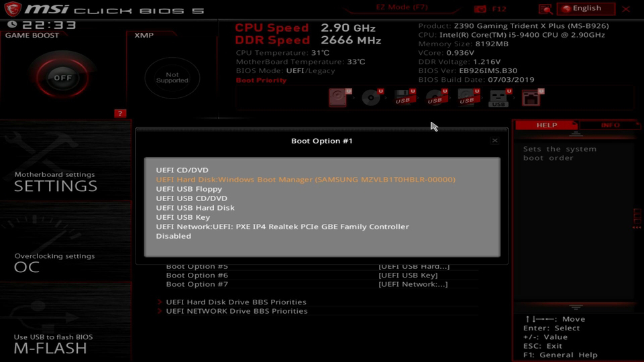Click the network boot priority icon
Image resolution: width=644 pixels, height=362 pixels.
pyautogui.click(x=532, y=98)
